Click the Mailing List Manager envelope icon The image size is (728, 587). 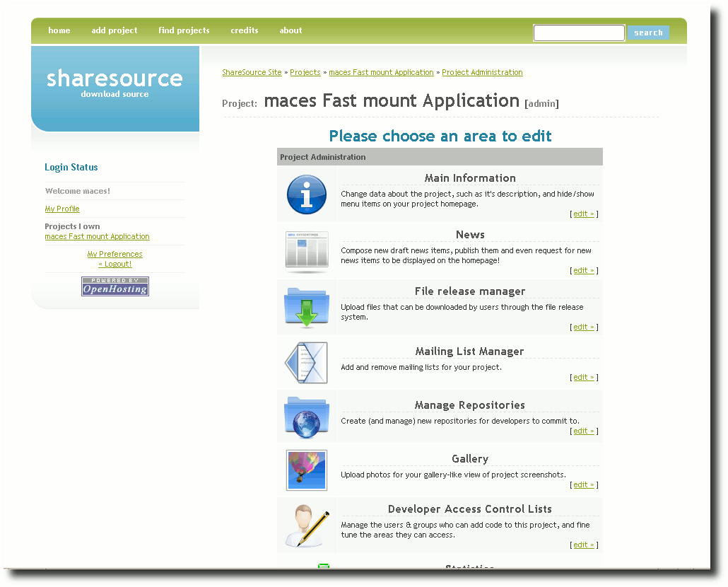click(x=307, y=363)
